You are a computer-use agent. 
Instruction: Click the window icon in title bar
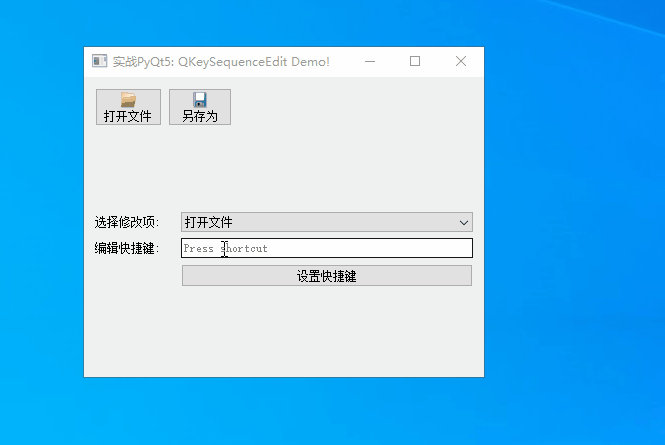(100, 61)
